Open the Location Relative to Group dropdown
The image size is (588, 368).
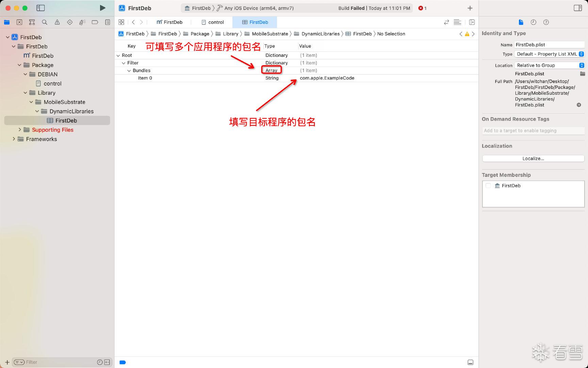coord(550,65)
